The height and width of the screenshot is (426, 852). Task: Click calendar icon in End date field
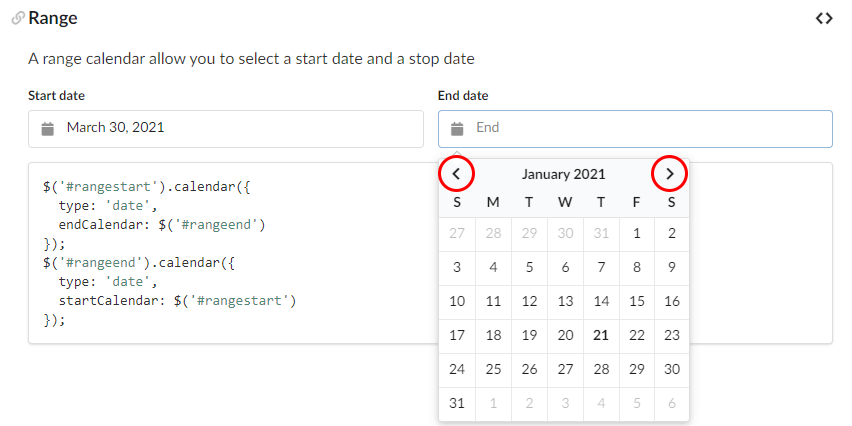[x=458, y=129]
